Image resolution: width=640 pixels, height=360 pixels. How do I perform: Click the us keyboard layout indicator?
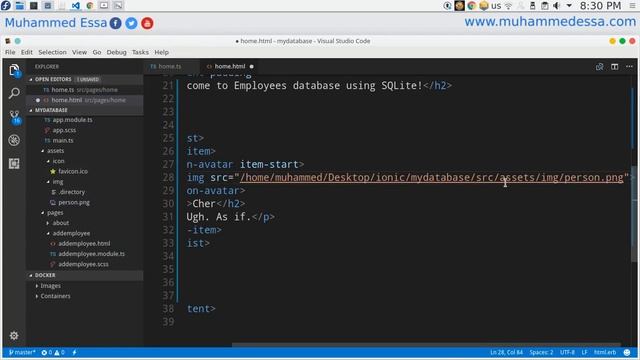coord(496,6)
